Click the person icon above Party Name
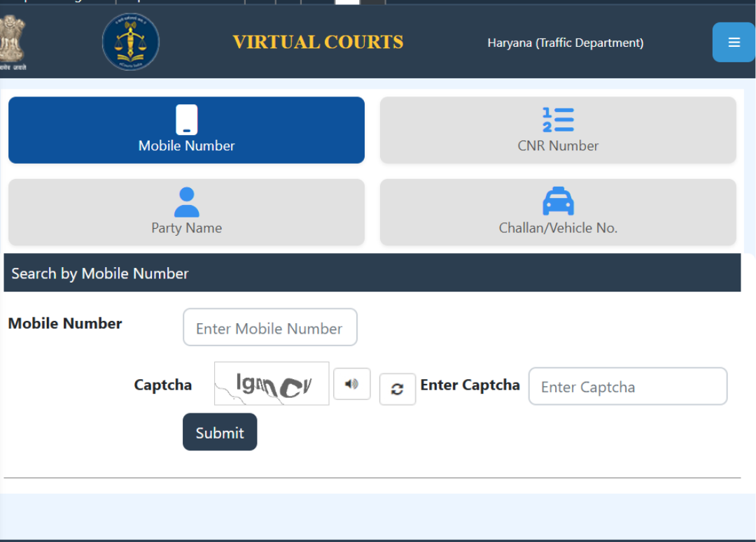756x542 pixels. click(x=186, y=202)
